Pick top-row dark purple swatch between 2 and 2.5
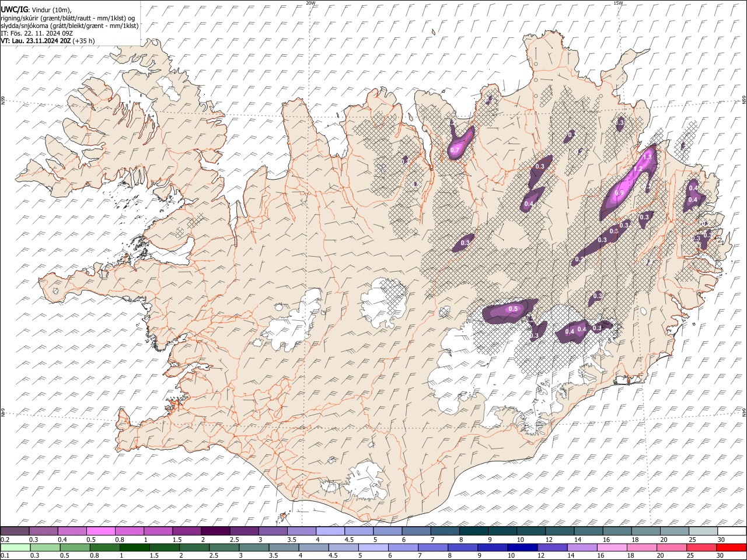The width and height of the screenshot is (747, 560). point(215,531)
